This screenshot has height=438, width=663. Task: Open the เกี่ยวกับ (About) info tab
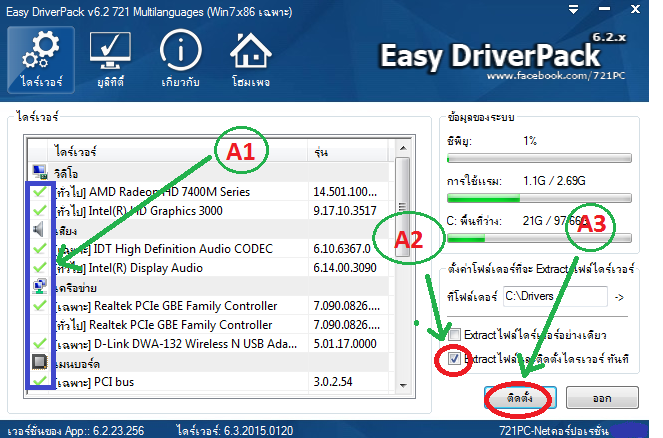pyautogui.click(x=181, y=60)
